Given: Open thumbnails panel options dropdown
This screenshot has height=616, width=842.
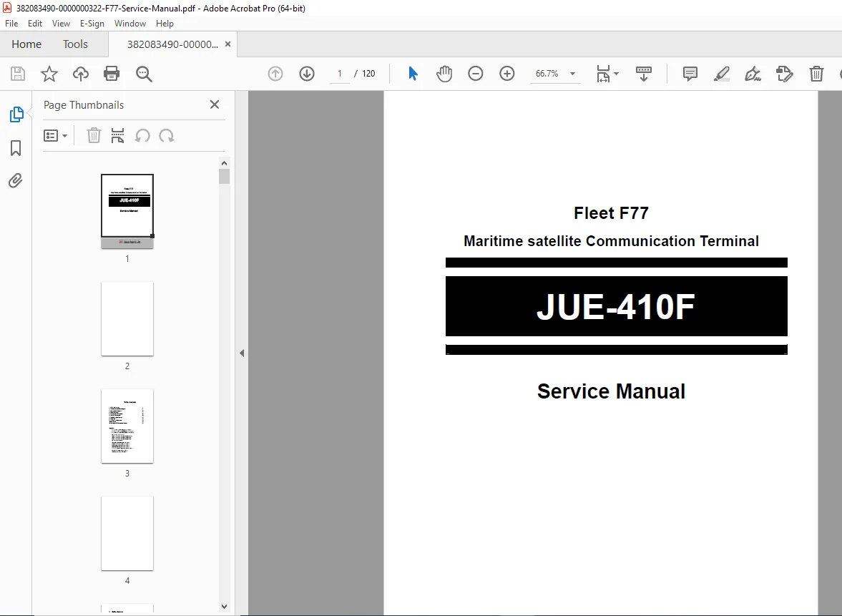Looking at the screenshot, I should pos(55,135).
